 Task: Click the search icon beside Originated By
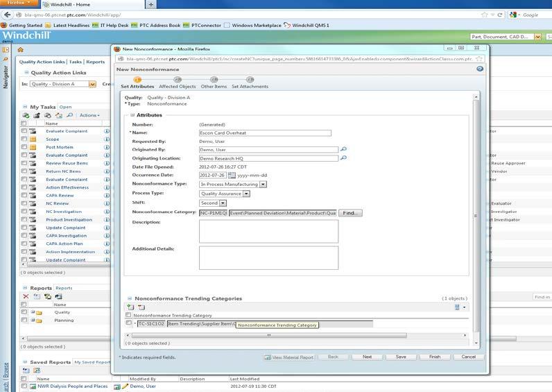pos(343,149)
